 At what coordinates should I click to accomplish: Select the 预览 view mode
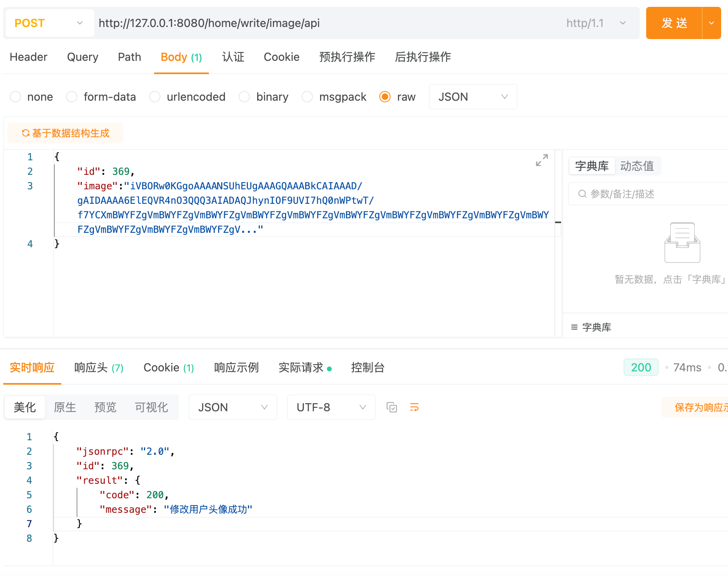105,407
